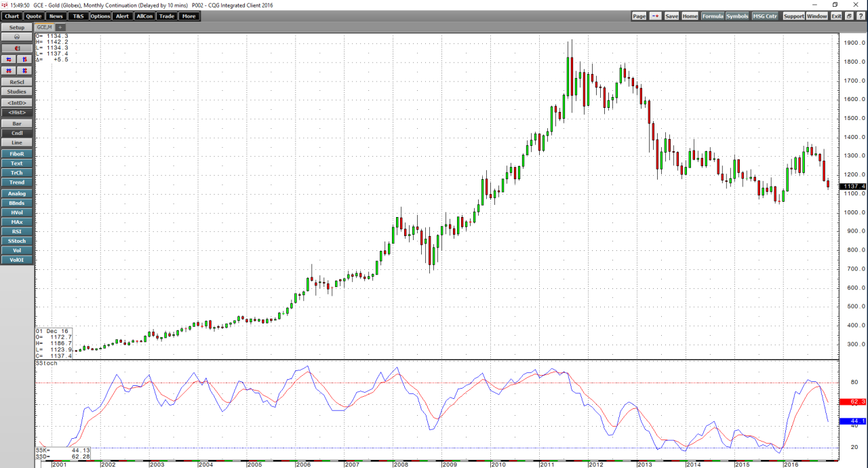Toggle the SStoch study button
The image size is (868, 468).
(17, 241)
